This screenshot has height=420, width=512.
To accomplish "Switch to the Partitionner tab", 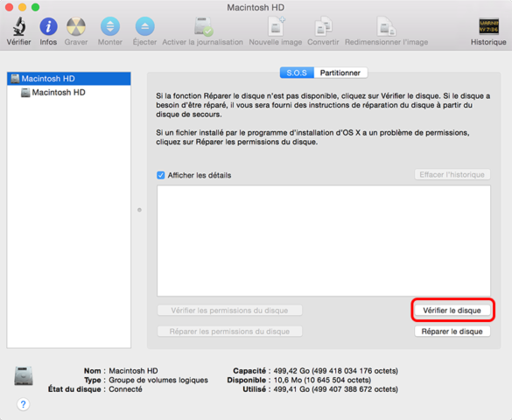I will [340, 73].
